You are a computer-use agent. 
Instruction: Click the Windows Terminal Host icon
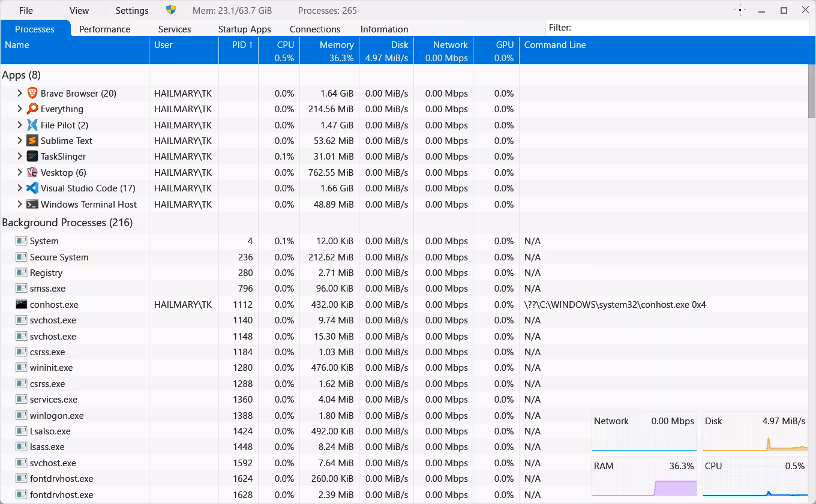pyautogui.click(x=32, y=204)
